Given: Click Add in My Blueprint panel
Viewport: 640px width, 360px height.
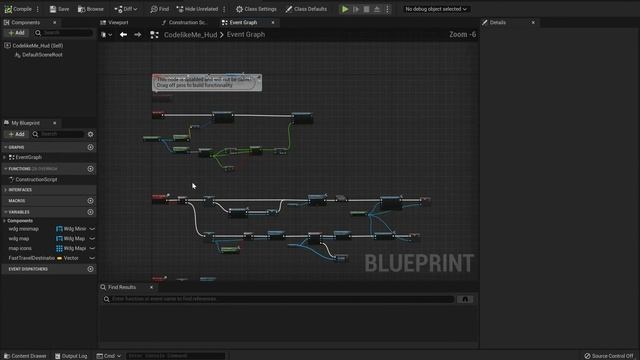Looking at the screenshot, I should click(16, 134).
